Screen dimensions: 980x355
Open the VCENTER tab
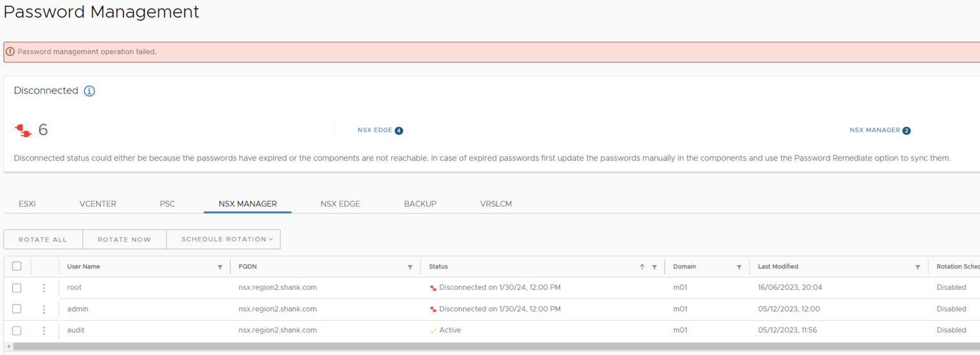click(x=98, y=204)
